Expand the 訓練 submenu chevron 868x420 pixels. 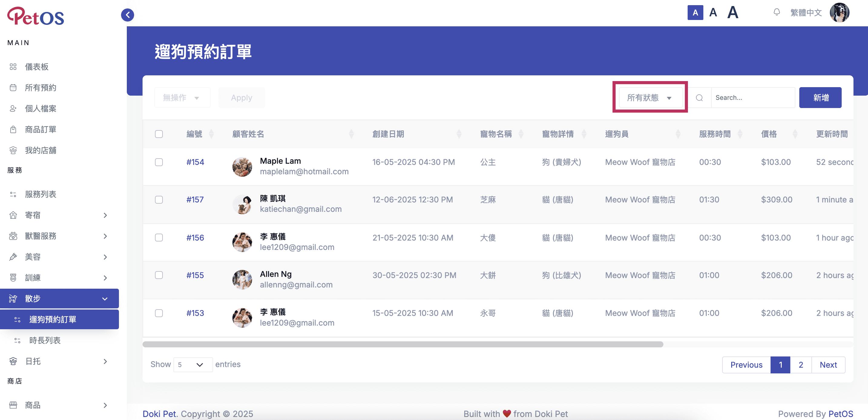105,277
